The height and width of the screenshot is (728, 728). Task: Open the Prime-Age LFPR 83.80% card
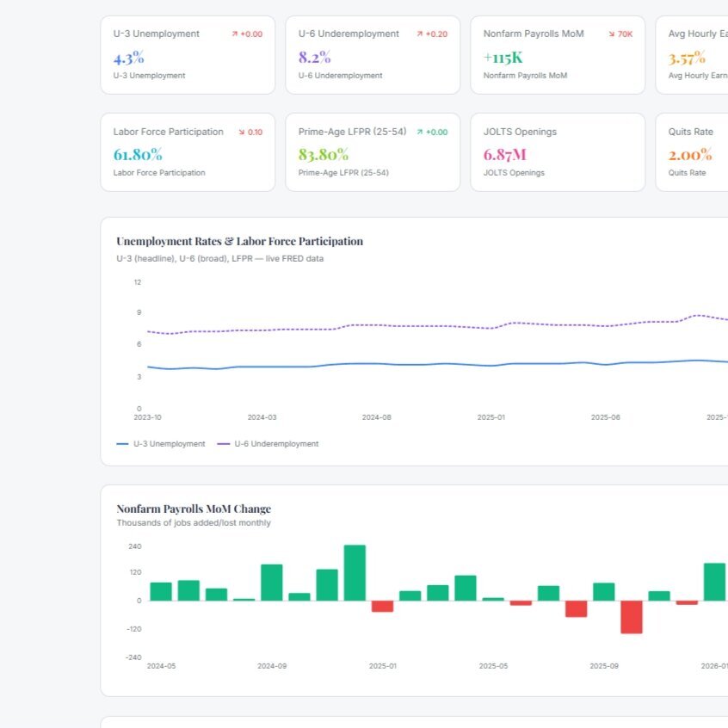click(x=373, y=152)
